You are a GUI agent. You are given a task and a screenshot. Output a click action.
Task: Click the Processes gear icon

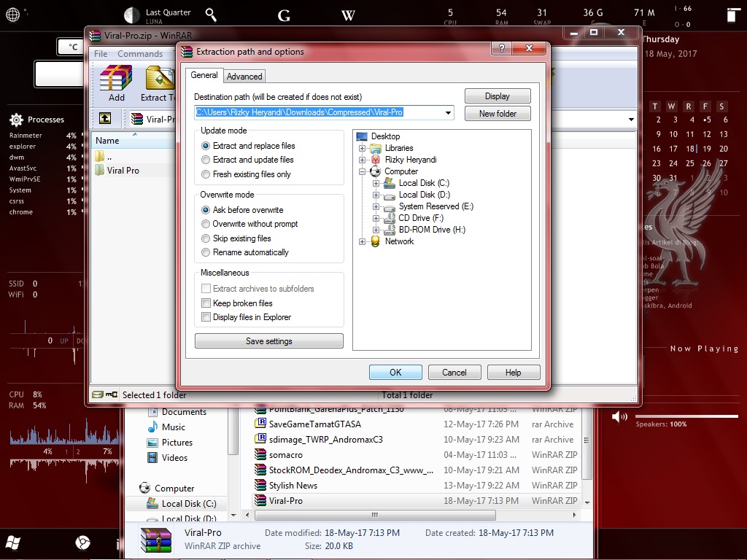(16, 120)
